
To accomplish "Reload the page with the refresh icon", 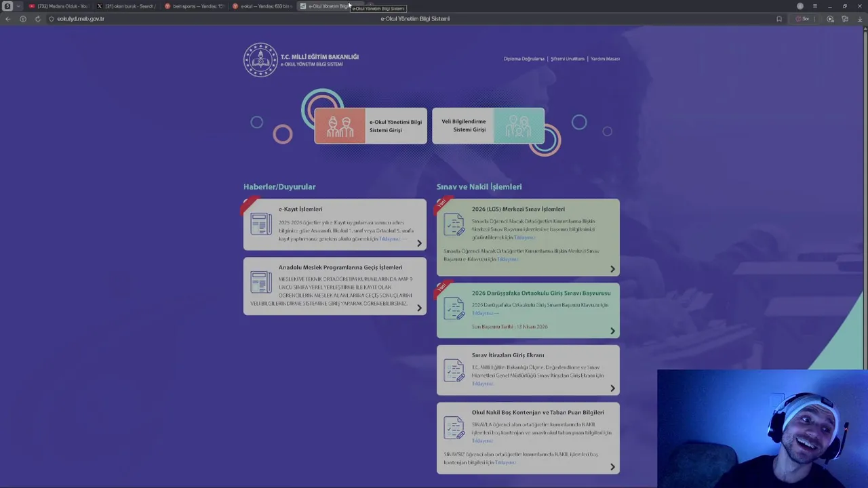I will [x=37, y=19].
